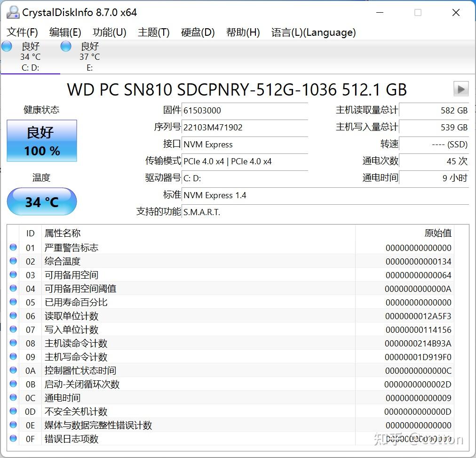
Task: Click the blue health indicator for drive E:
Action: click(x=65, y=46)
